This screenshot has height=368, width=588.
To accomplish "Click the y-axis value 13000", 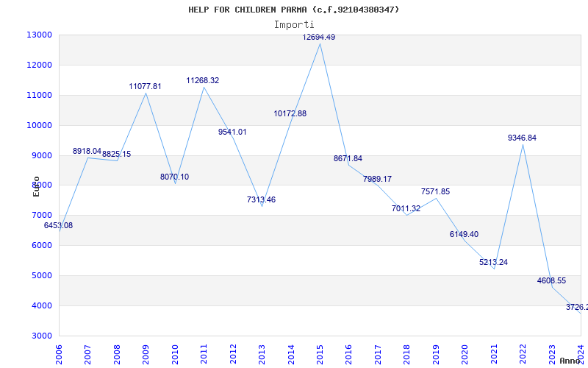I will pos(39,35).
